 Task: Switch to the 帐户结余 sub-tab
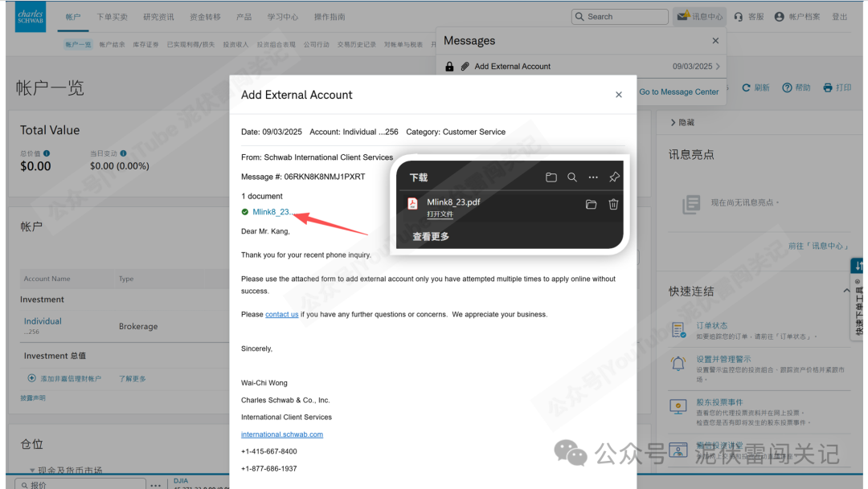pos(113,44)
